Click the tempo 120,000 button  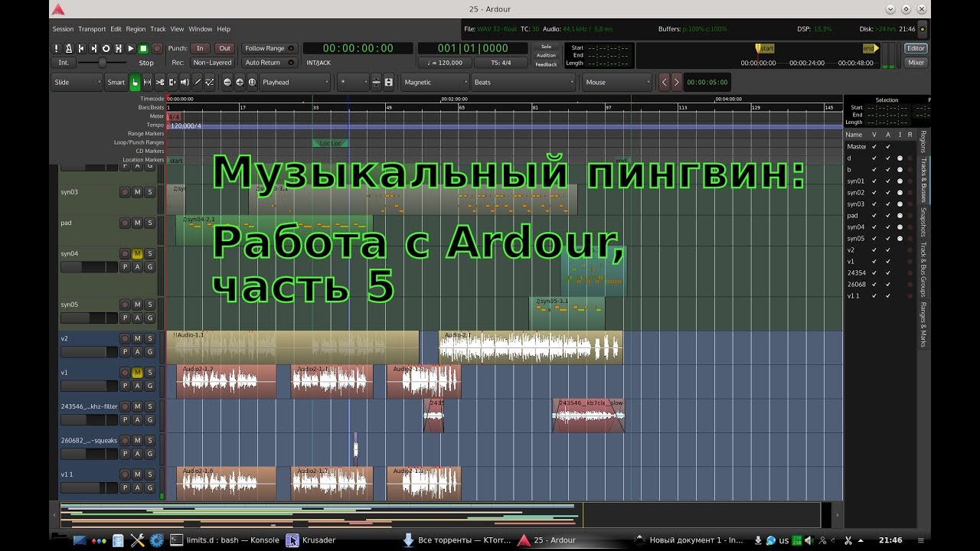click(445, 63)
